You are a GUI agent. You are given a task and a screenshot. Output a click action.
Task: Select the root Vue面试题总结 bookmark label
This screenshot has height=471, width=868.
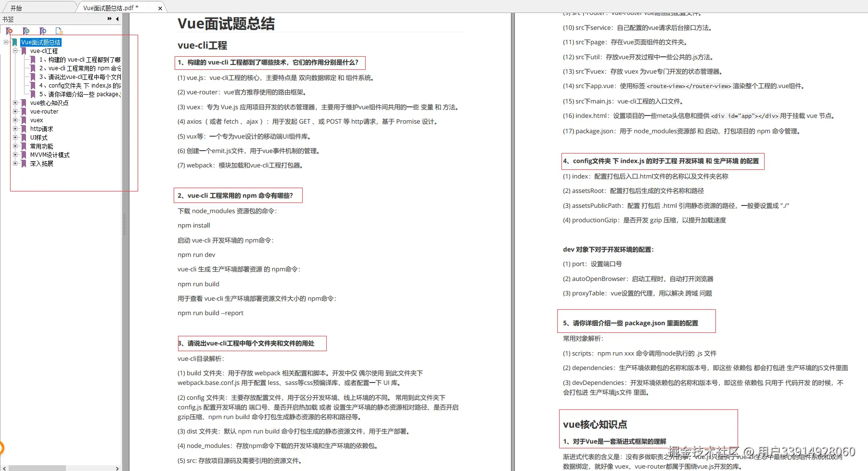(x=41, y=42)
